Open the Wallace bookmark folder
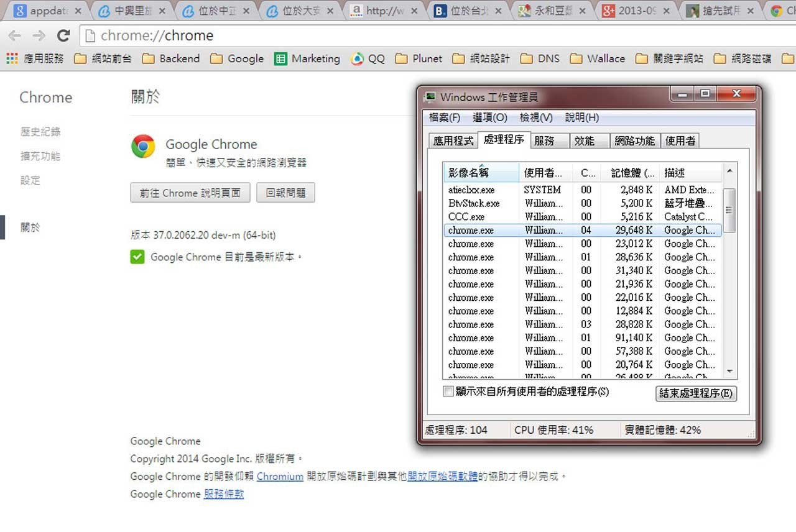Image resolution: width=796 pixels, height=532 pixels. [598, 58]
